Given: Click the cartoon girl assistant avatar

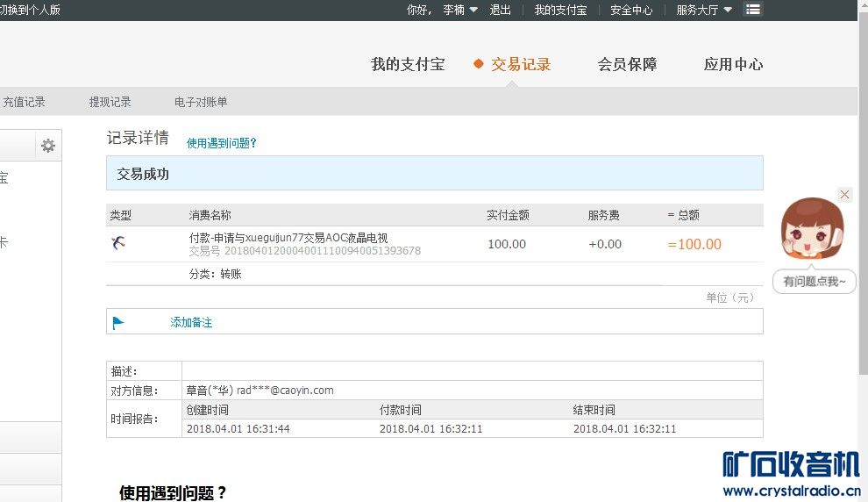Looking at the screenshot, I should click(x=812, y=228).
